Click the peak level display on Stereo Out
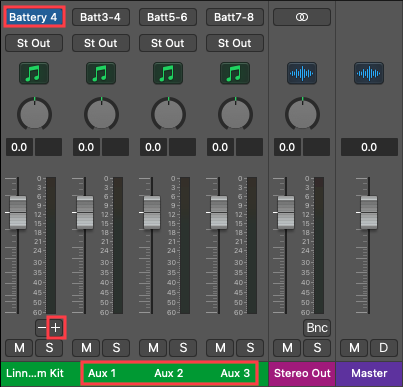Screen dimensions: 403x387 click(316, 147)
